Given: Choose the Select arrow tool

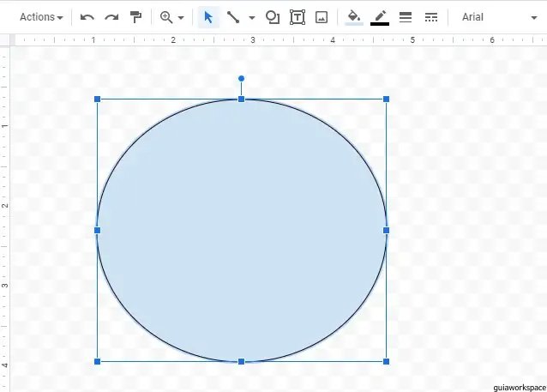Looking at the screenshot, I should (x=208, y=17).
